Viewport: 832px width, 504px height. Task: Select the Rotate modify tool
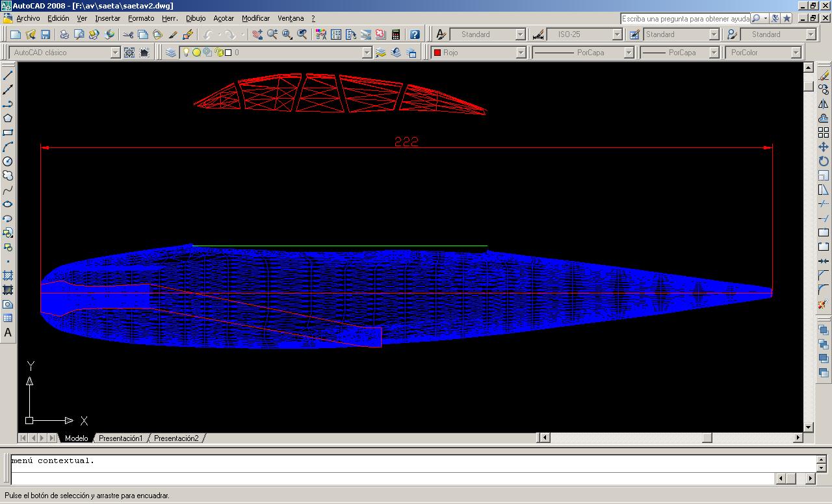pyautogui.click(x=824, y=161)
